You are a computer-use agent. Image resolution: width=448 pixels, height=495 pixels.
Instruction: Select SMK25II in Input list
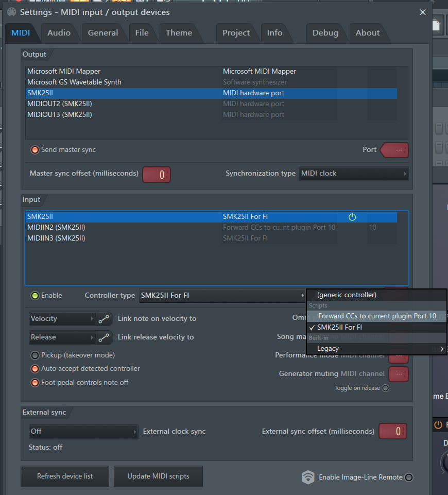[211, 217]
